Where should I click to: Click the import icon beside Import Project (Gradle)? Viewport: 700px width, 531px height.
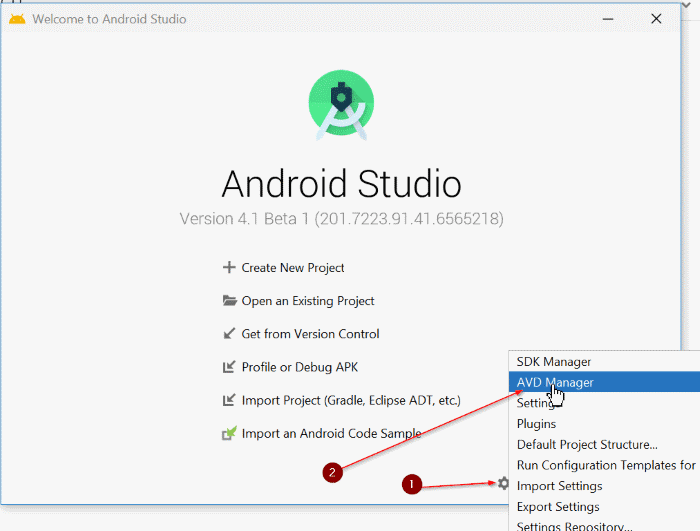tap(229, 400)
